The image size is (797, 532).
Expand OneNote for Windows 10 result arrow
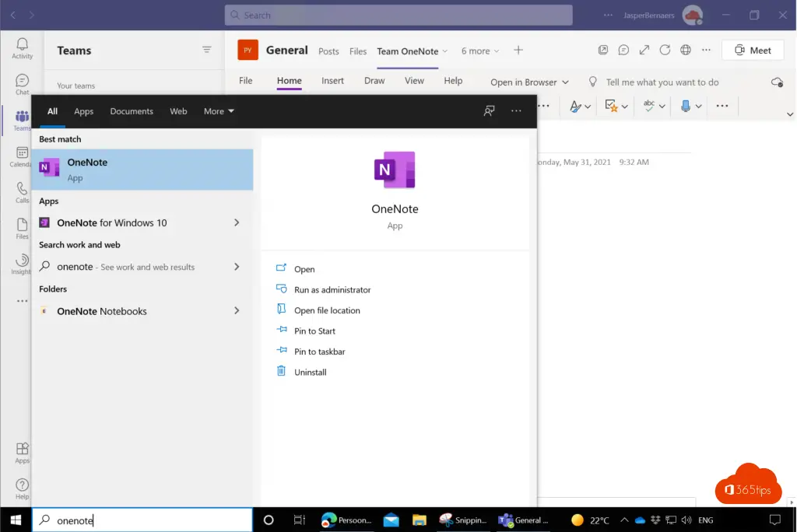click(237, 222)
